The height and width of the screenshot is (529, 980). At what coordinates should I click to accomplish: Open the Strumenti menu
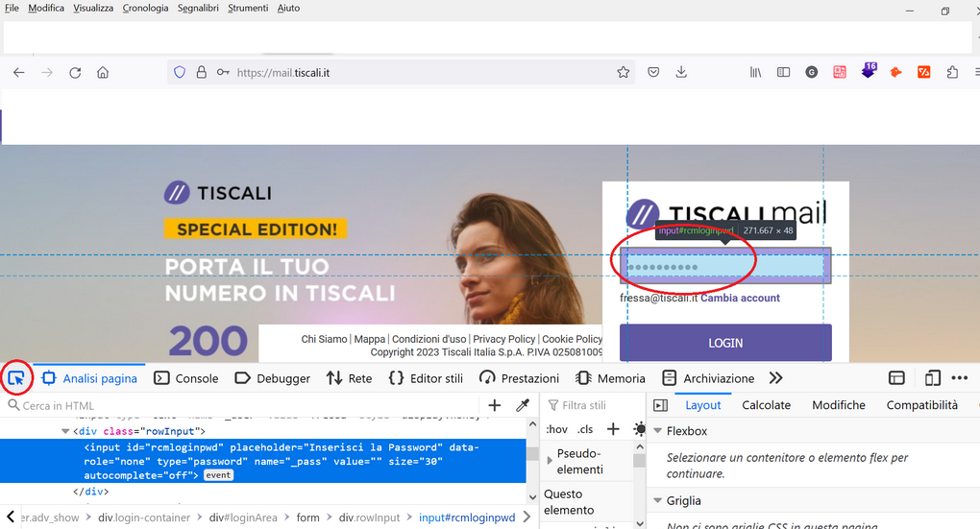pos(248,8)
